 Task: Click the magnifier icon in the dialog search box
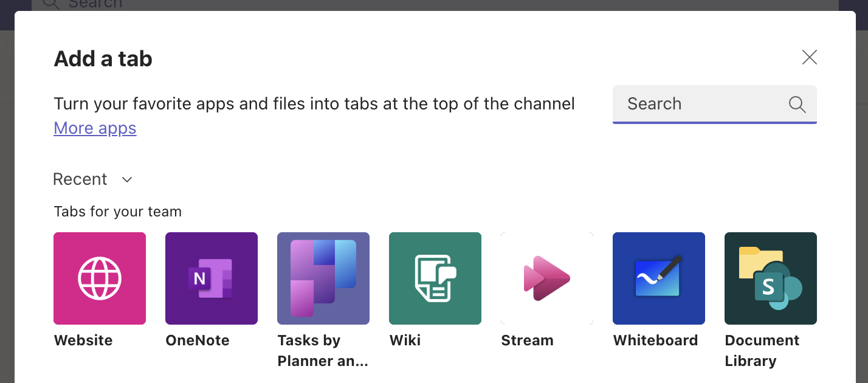click(x=797, y=105)
